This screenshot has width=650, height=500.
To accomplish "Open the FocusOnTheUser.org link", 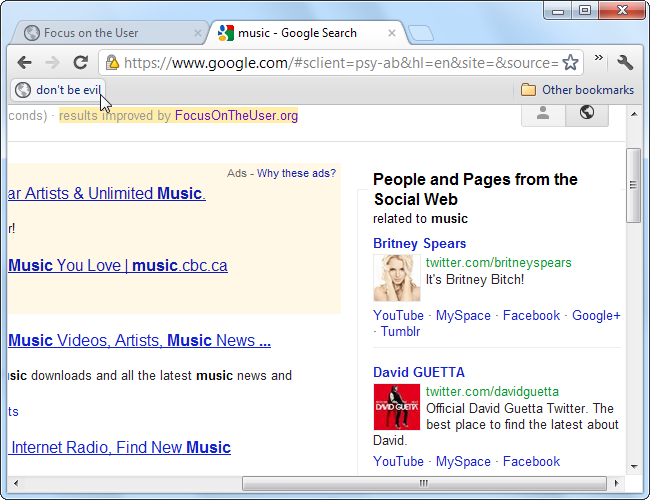I will [x=236, y=115].
